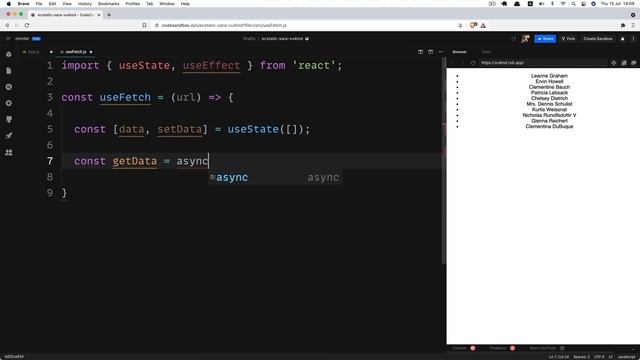
Task: Reload the Brave browser page
Action: pyautogui.click(x=27, y=25)
